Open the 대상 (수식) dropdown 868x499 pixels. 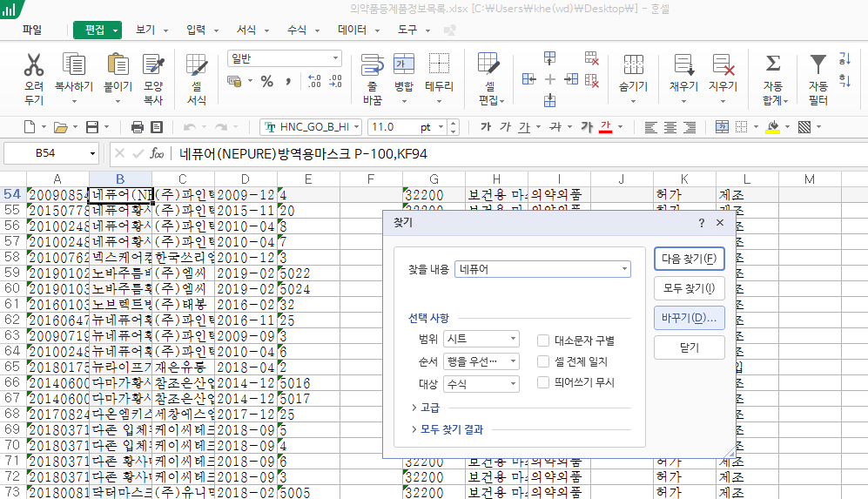tap(481, 384)
